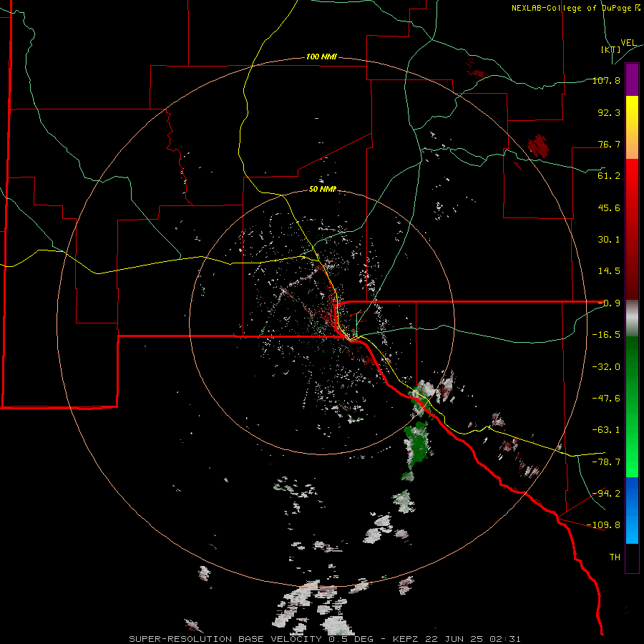This screenshot has width=644, height=644.
Task: Click the -63.1 scale value
Action: click(x=606, y=430)
